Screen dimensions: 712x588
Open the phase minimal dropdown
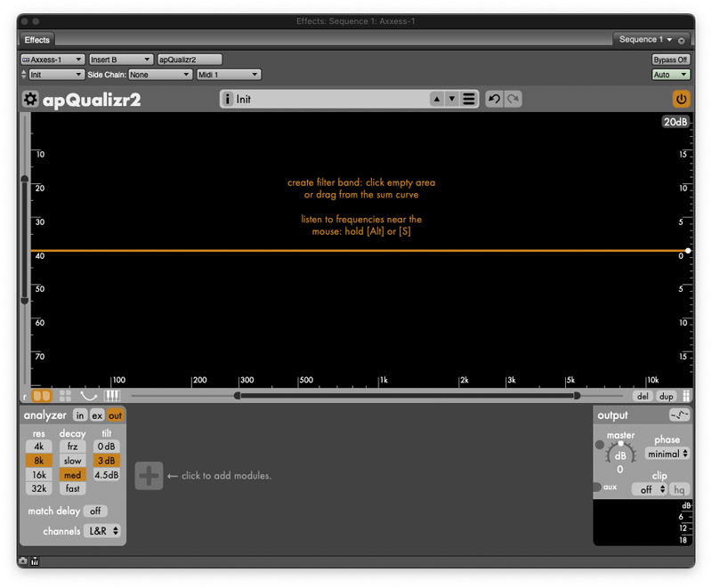click(x=667, y=454)
